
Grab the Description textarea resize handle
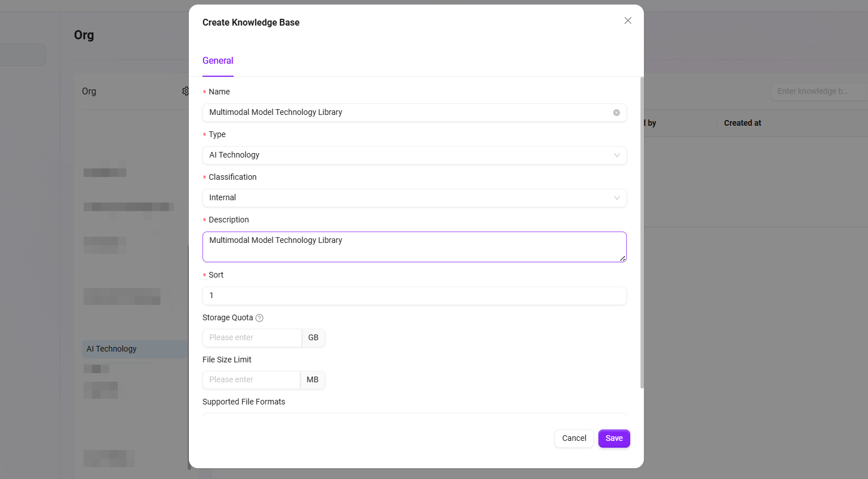623,259
